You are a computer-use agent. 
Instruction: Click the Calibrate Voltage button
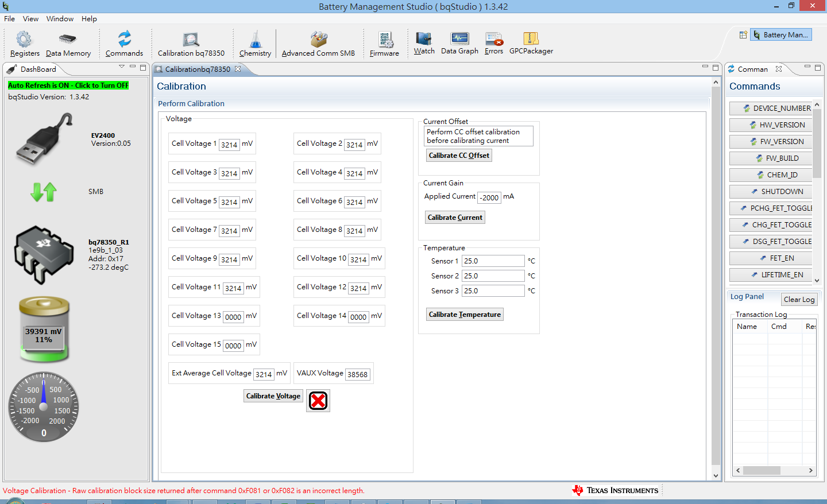(x=273, y=396)
